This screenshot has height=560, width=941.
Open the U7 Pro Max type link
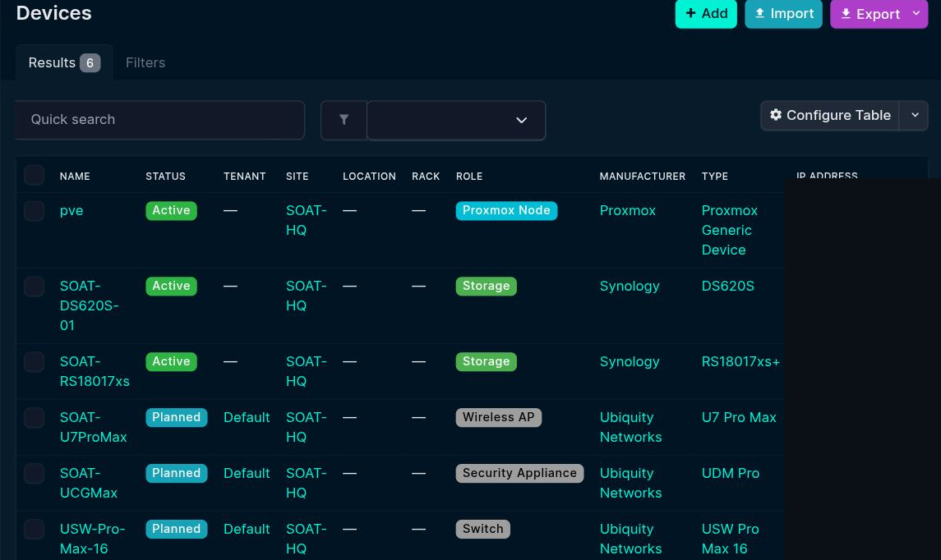(739, 417)
